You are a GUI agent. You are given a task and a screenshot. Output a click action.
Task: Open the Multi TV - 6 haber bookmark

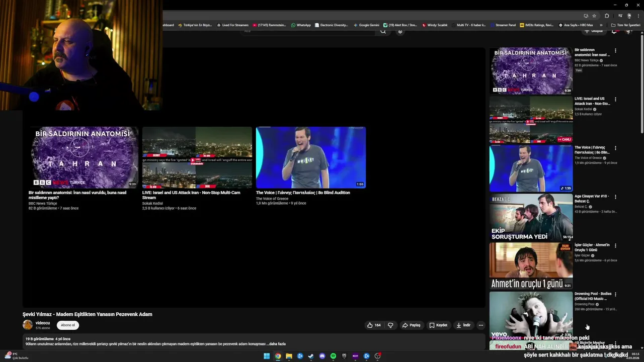click(x=469, y=25)
